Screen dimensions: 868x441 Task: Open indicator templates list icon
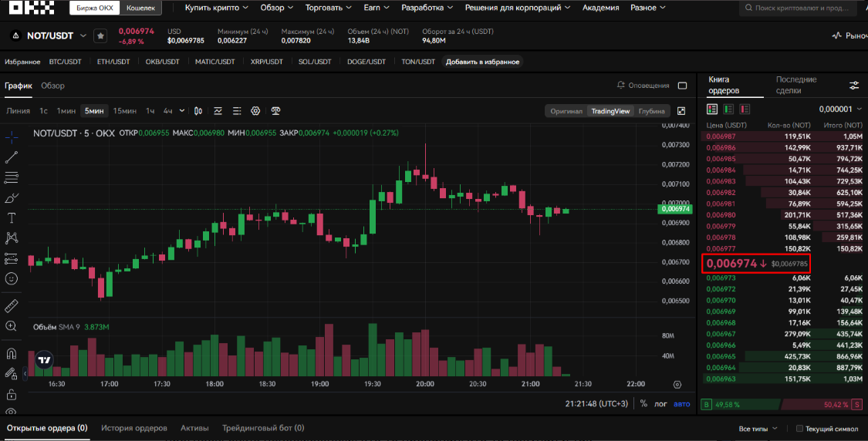[237, 111]
